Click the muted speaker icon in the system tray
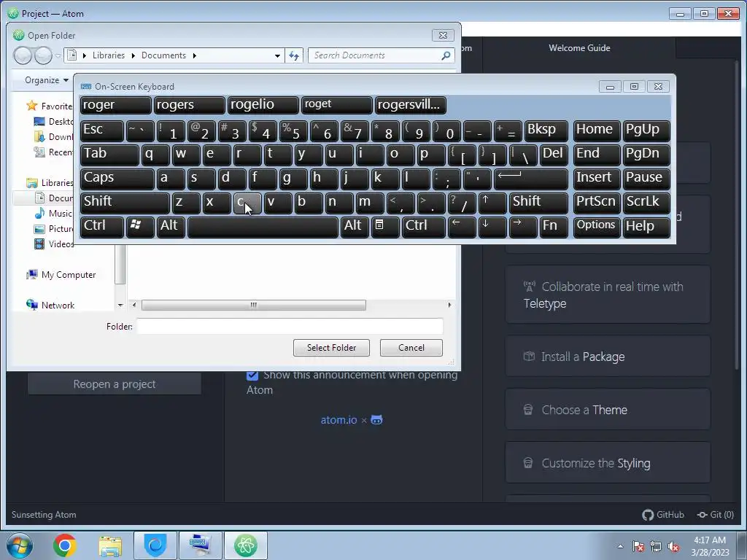The image size is (747, 560). [x=673, y=546]
